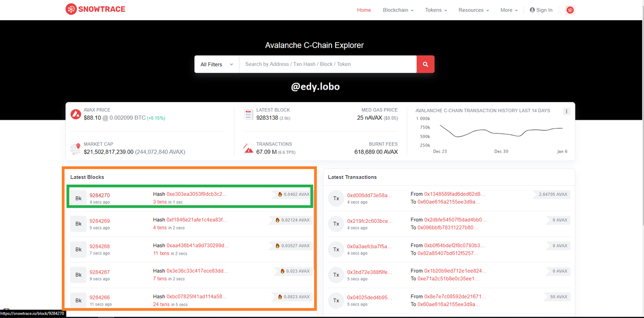Click the Bk icon for block 9284270

coord(78,198)
